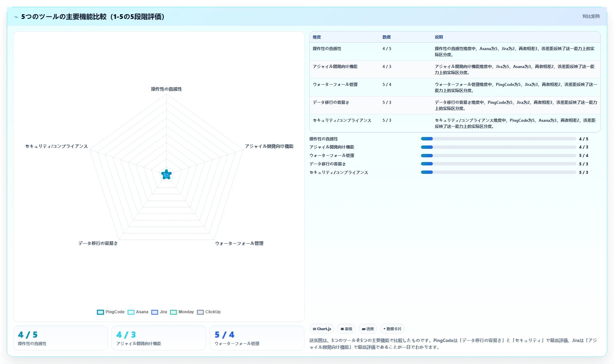Screen dimensions: 614x364
Task: Click the 进度 tag
Action: (x=368, y=329)
